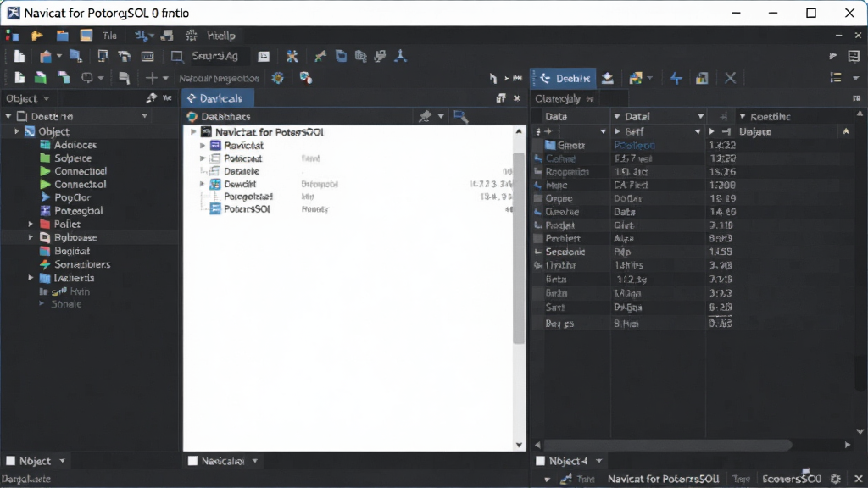The image size is (868, 488).
Task: Click the download tray icon right of Deebike
Action: tap(607, 78)
